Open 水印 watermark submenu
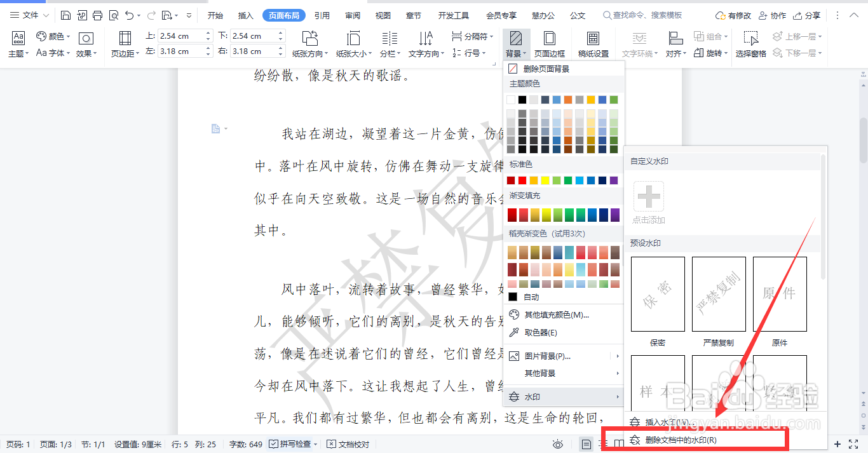 [x=564, y=396]
